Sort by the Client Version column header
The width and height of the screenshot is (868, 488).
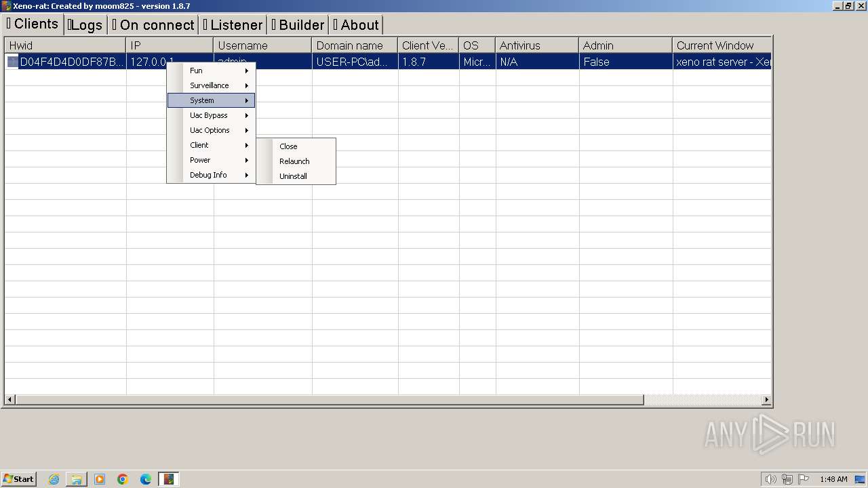click(x=429, y=45)
